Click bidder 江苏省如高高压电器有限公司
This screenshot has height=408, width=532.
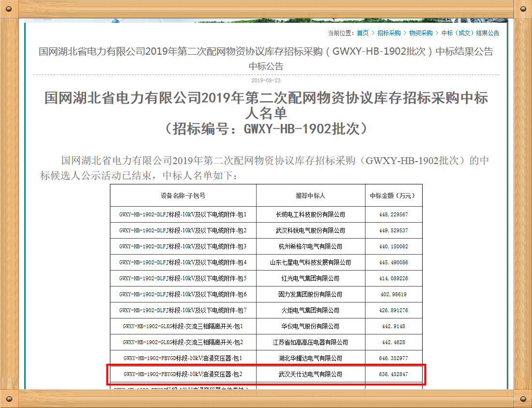tap(310, 342)
